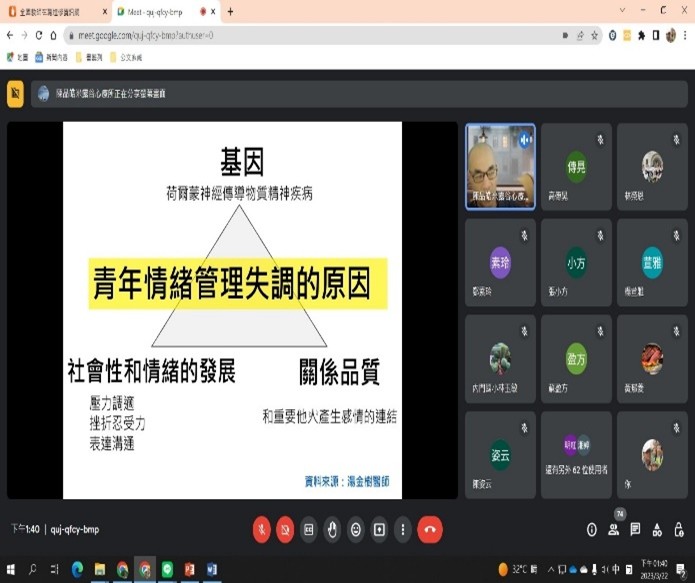Open meeting details info icon
This screenshot has height=583, width=695.
[592, 529]
